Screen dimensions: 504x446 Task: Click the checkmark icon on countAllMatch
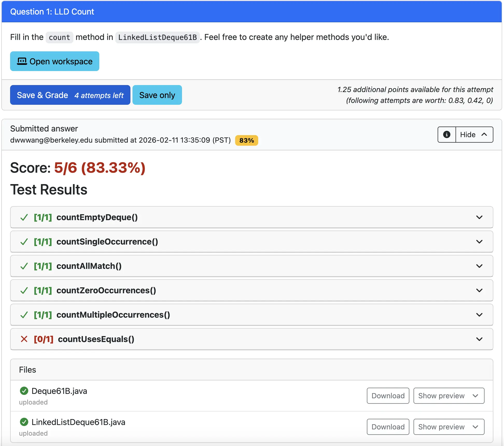tap(24, 266)
